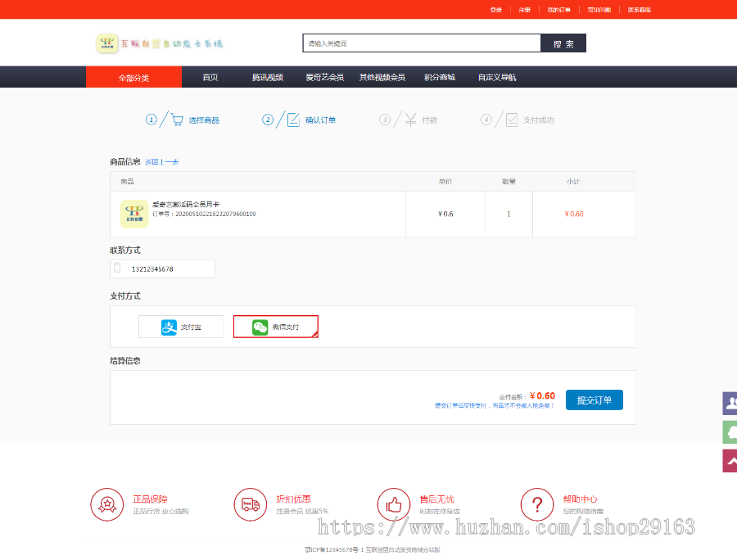Click the shopping cart step icon
Screen dimensions: 737x560
[x=177, y=120]
